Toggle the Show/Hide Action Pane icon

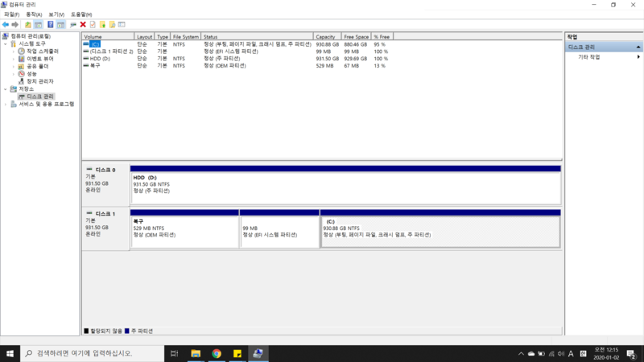pos(61,25)
